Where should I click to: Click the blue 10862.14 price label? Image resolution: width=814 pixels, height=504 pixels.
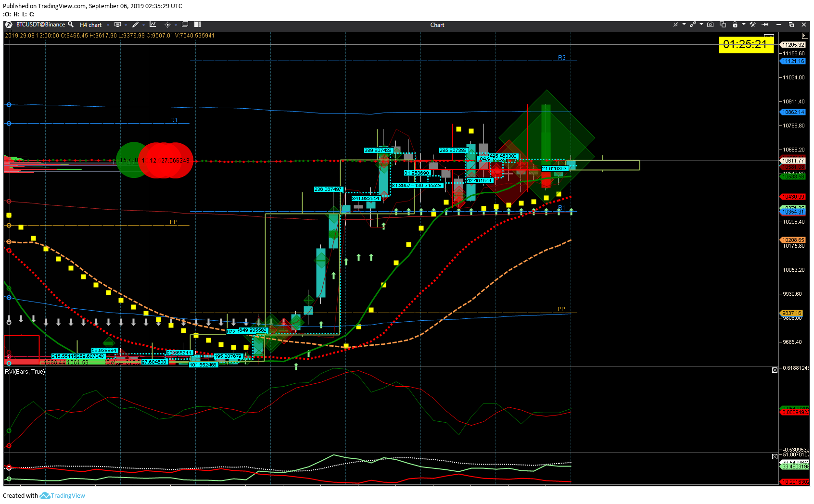click(792, 112)
